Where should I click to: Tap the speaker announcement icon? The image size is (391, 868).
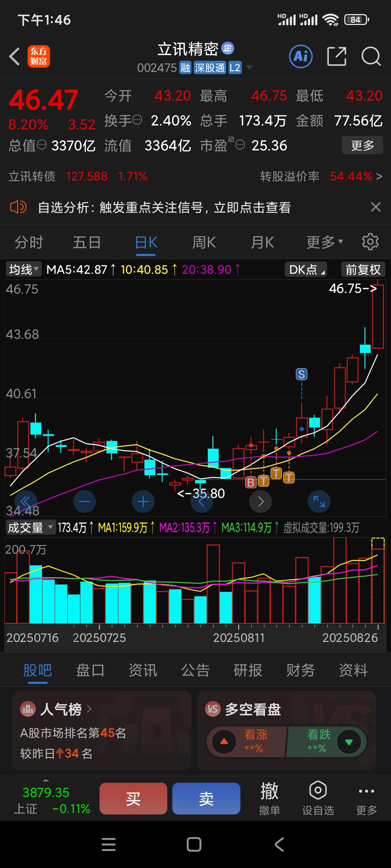pyautogui.click(x=18, y=207)
